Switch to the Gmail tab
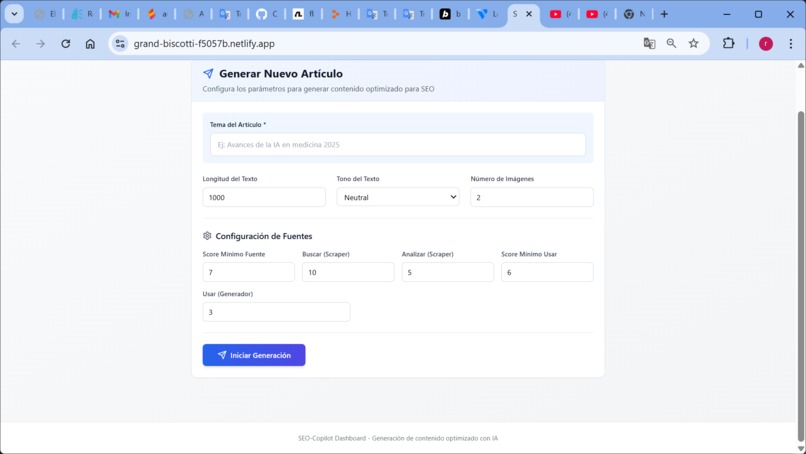 point(119,14)
